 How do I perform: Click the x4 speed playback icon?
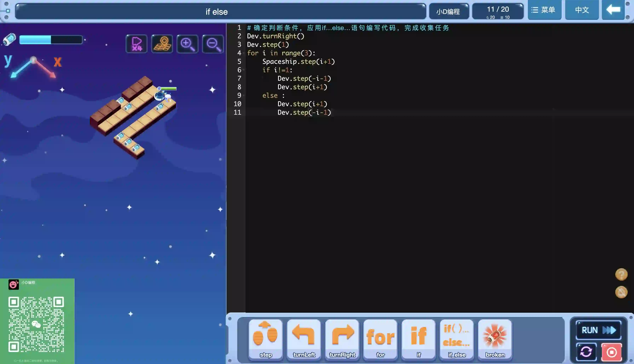coord(137,44)
